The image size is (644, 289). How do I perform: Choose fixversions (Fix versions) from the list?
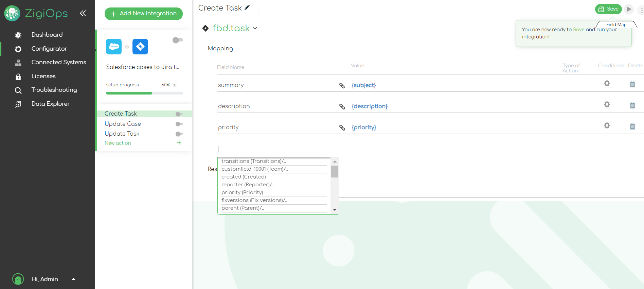274,200
